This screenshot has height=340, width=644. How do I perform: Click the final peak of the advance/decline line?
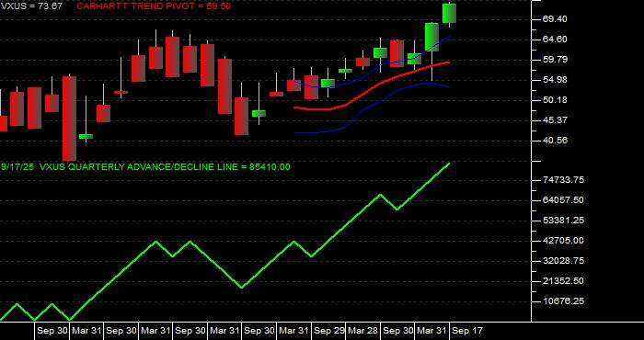449,164
